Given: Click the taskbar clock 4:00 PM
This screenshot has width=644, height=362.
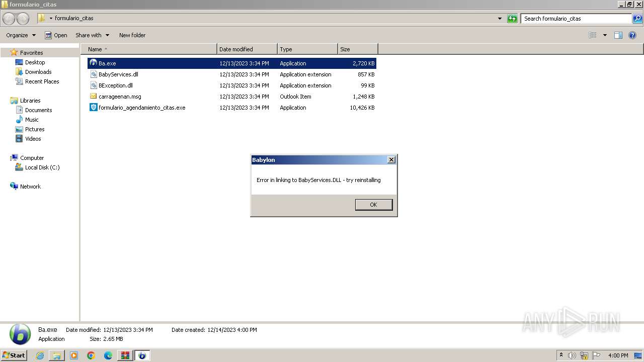Looking at the screenshot, I should 618,355.
